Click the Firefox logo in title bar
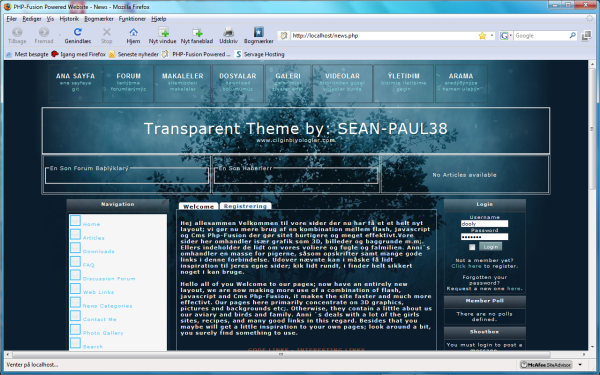Viewport: 600px width, 375px height. pos(8,7)
